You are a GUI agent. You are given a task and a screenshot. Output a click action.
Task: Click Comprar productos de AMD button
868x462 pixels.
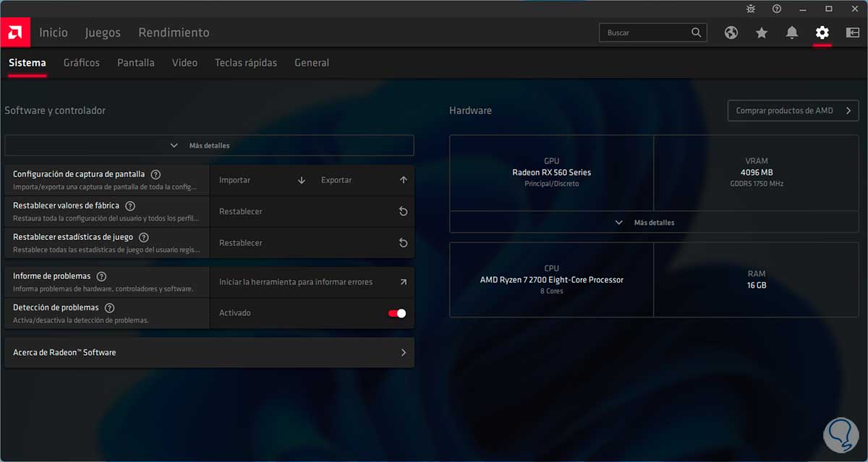[x=793, y=111]
